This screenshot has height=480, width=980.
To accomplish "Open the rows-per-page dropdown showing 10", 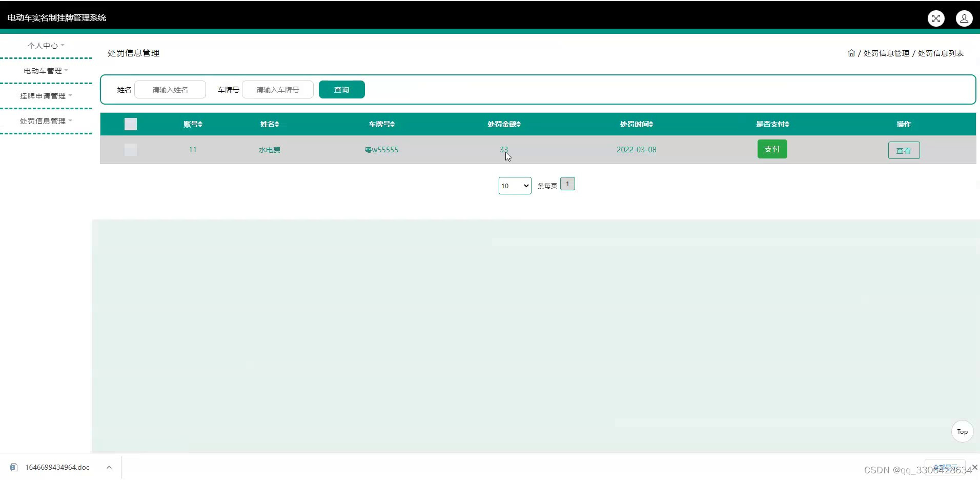I will (515, 186).
